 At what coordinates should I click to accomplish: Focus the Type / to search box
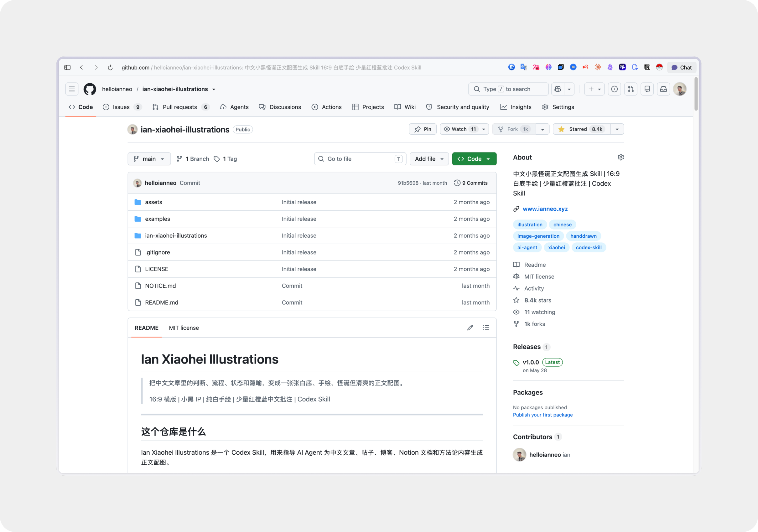click(508, 89)
